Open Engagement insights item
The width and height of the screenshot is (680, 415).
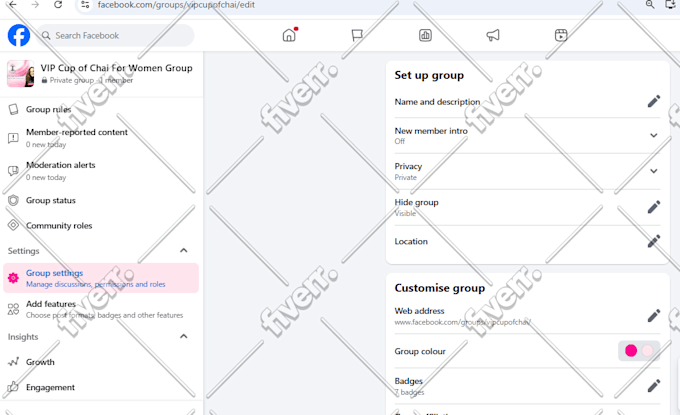tap(101, 387)
